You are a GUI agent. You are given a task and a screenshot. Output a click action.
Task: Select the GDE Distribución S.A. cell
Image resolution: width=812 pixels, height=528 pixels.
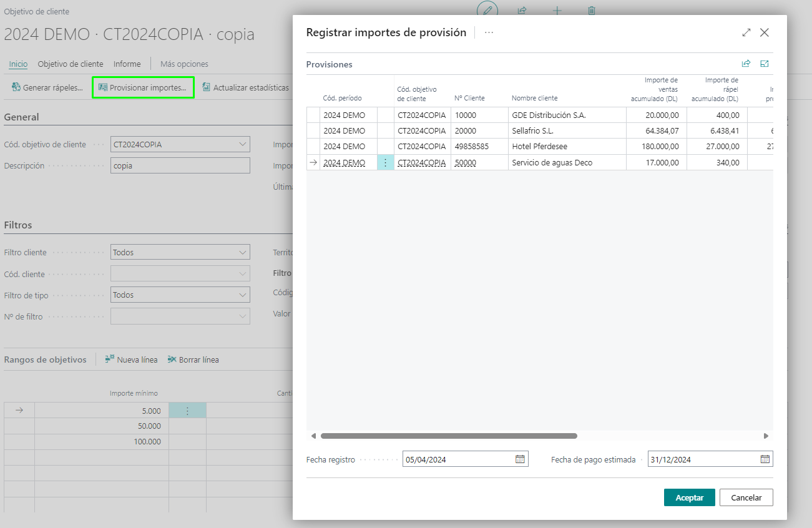[x=567, y=115]
